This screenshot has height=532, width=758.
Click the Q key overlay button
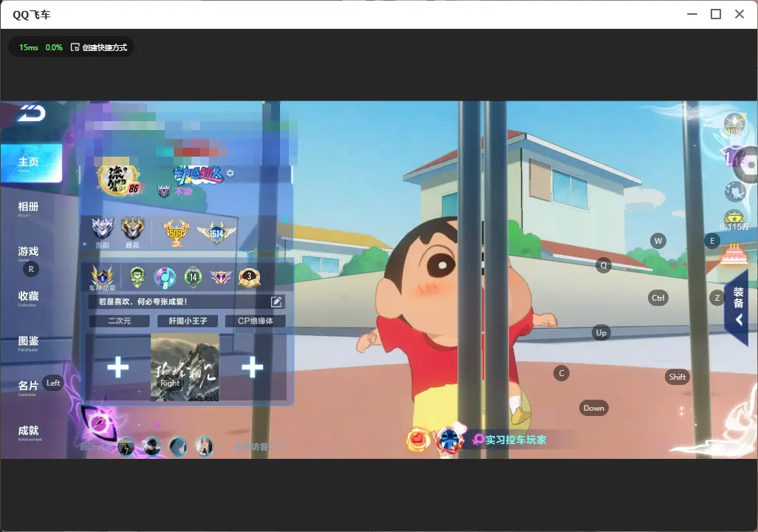click(604, 265)
